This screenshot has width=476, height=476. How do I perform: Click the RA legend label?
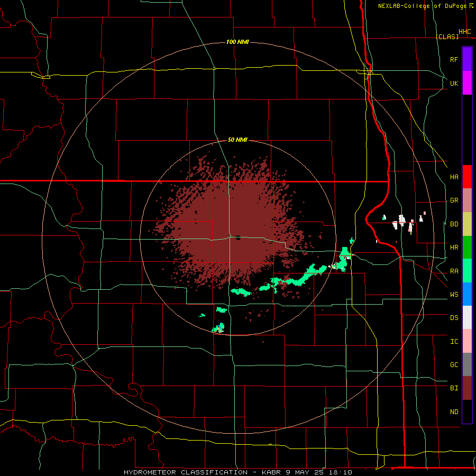click(454, 271)
